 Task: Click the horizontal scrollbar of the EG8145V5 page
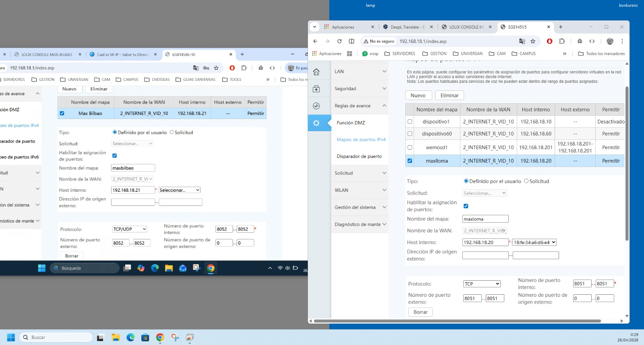tap(457, 321)
